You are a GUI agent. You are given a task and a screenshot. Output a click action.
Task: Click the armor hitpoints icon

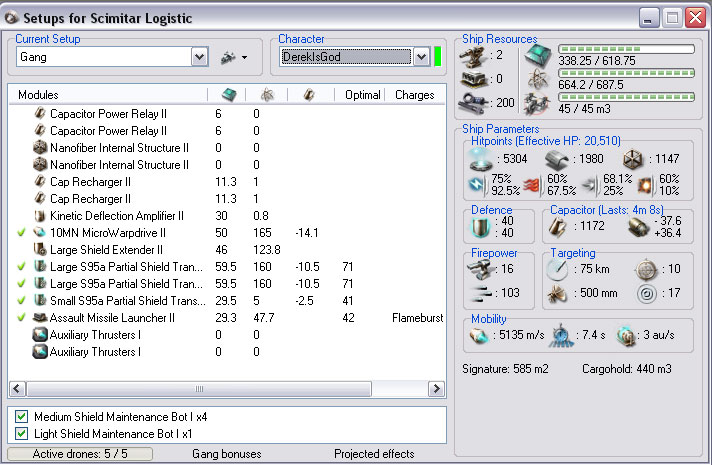click(x=557, y=160)
